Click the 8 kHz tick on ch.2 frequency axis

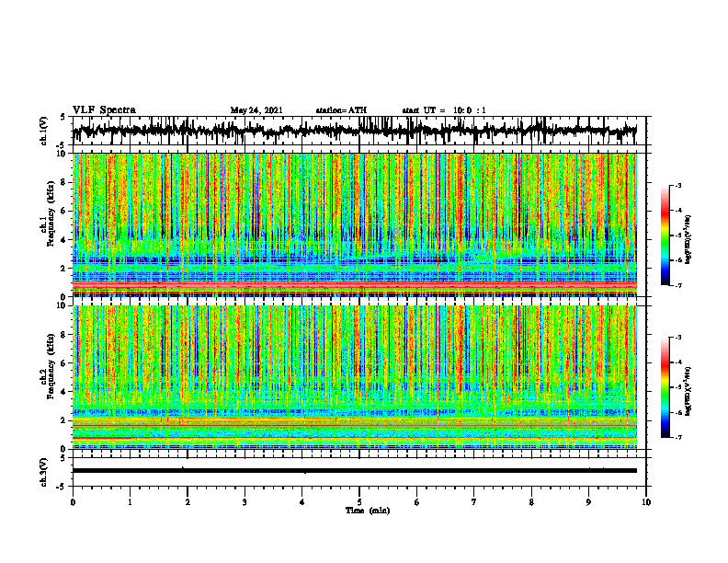(63, 335)
